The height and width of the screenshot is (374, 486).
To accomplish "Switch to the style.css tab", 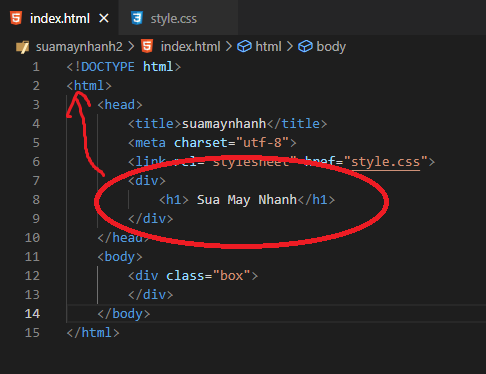I will point(173,19).
